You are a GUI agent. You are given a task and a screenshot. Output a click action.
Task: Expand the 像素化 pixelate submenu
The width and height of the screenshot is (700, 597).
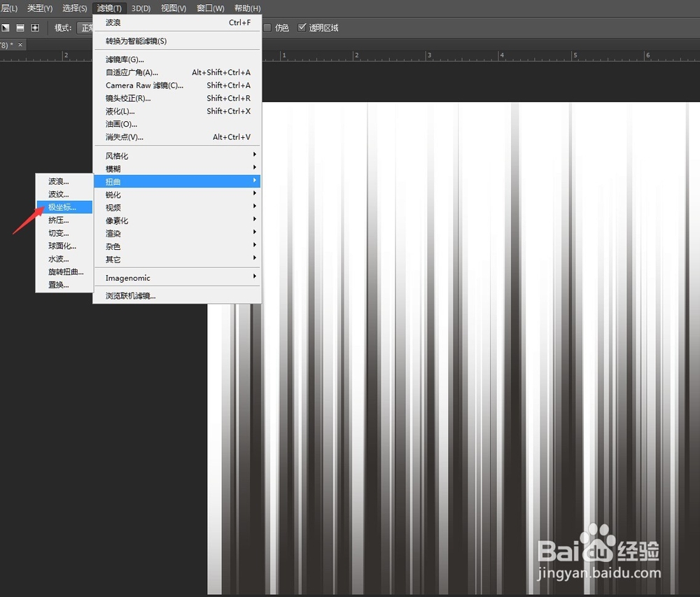coord(177,220)
